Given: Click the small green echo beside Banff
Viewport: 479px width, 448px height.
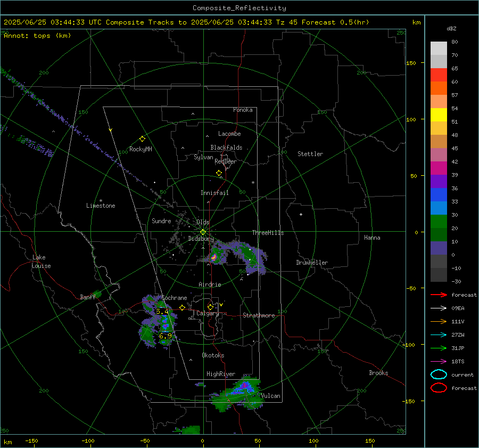Looking at the screenshot, I should pyautogui.click(x=97, y=295).
